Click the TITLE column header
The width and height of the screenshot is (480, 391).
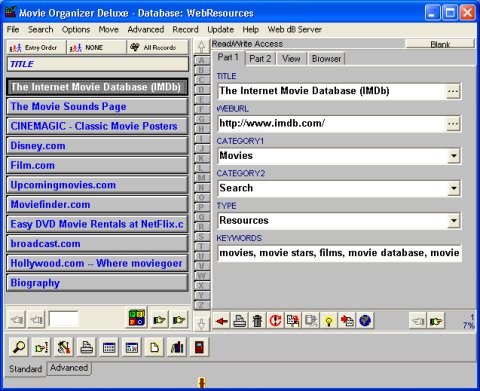[x=98, y=64]
